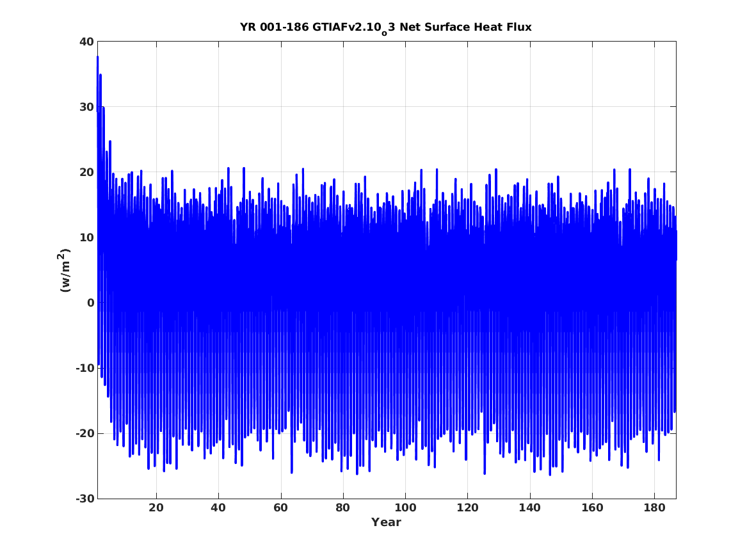Click the x-axis tick label '60'
The height and width of the screenshot is (560, 747).
click(280, 508)
